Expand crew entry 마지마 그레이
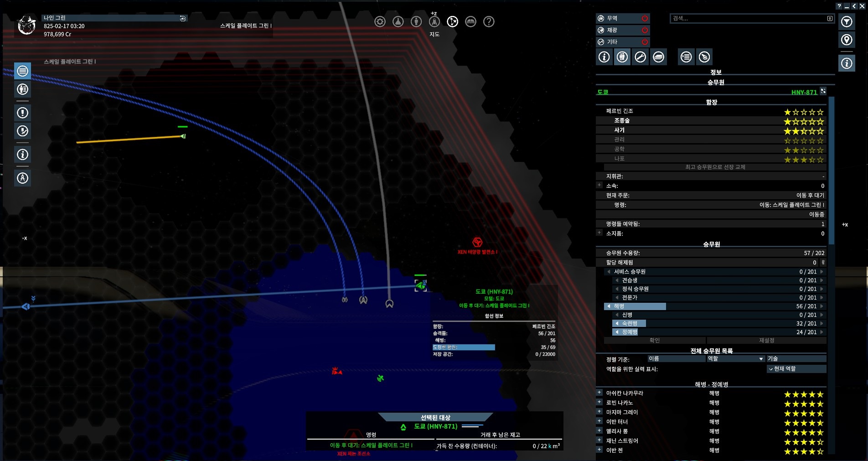868x461 pixels. coord(599,411)
